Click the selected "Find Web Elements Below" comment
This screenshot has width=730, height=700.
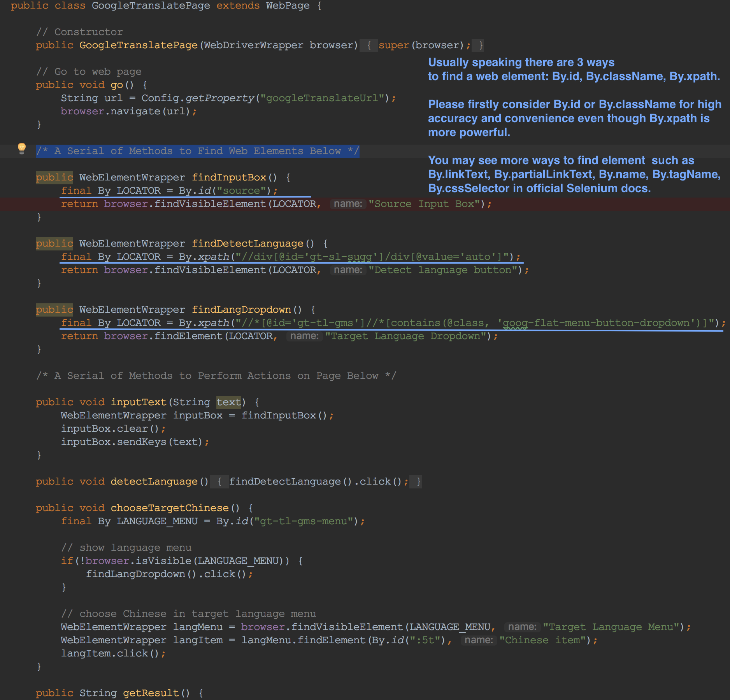pos(197,151)
